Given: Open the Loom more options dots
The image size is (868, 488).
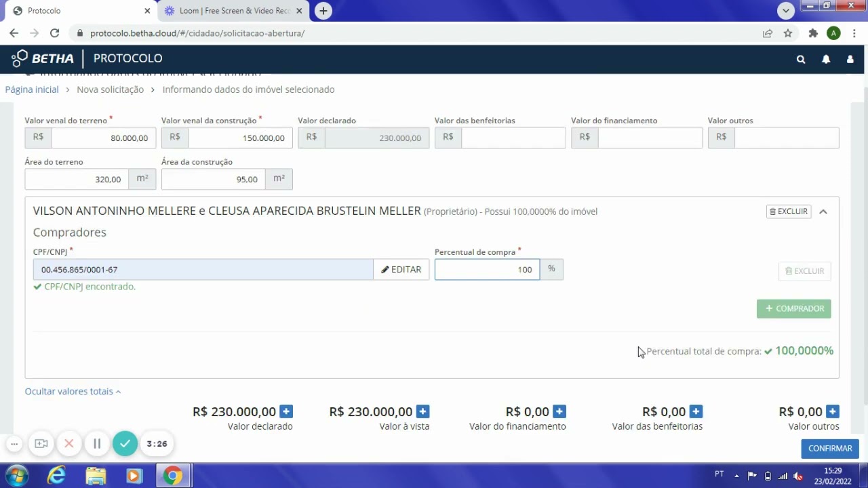Looking at the screenshot, I should [14, 444].
